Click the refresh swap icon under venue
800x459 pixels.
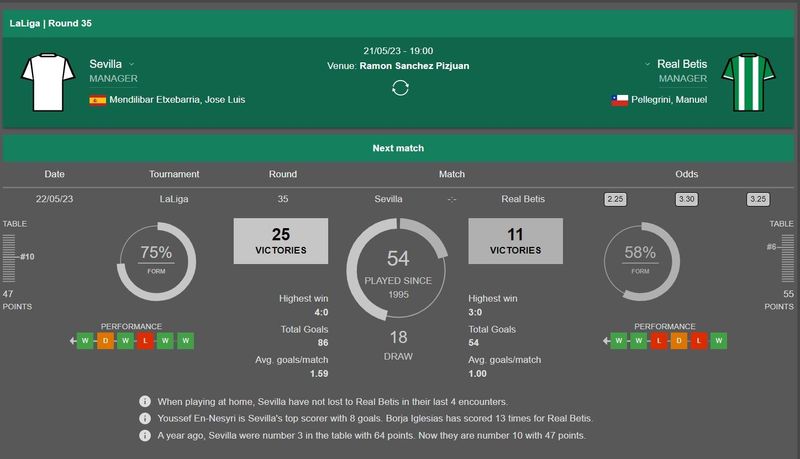(x=400, y=88)
